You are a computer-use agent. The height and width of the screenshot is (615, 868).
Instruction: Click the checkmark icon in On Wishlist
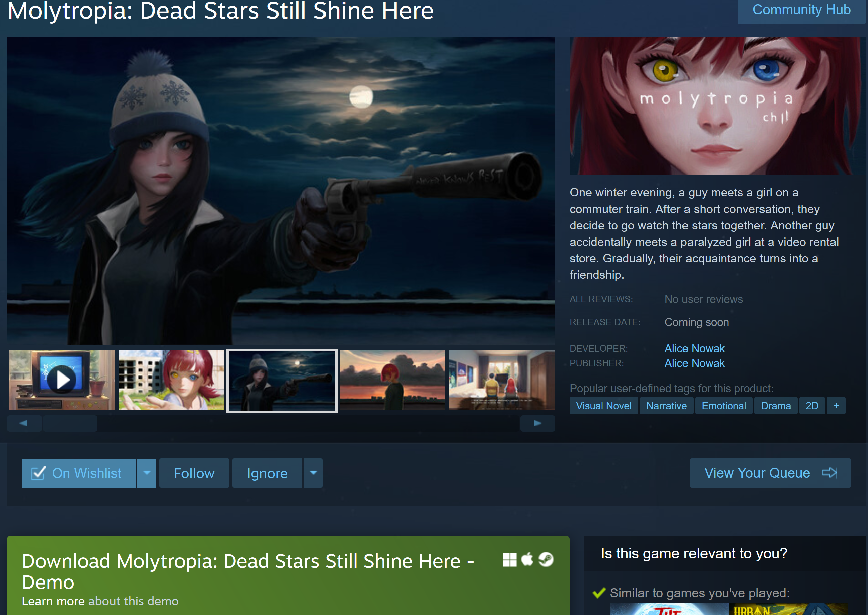click(38, 473)
